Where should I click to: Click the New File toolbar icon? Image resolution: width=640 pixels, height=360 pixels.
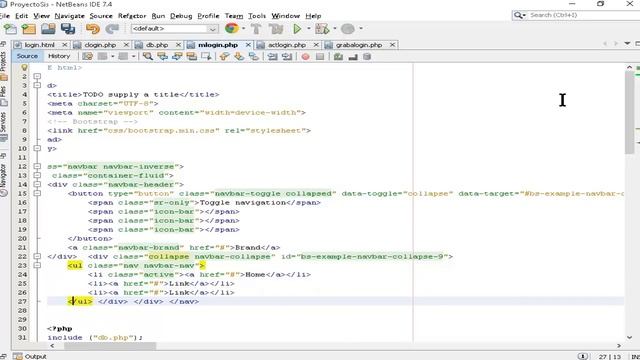point(10,29)
